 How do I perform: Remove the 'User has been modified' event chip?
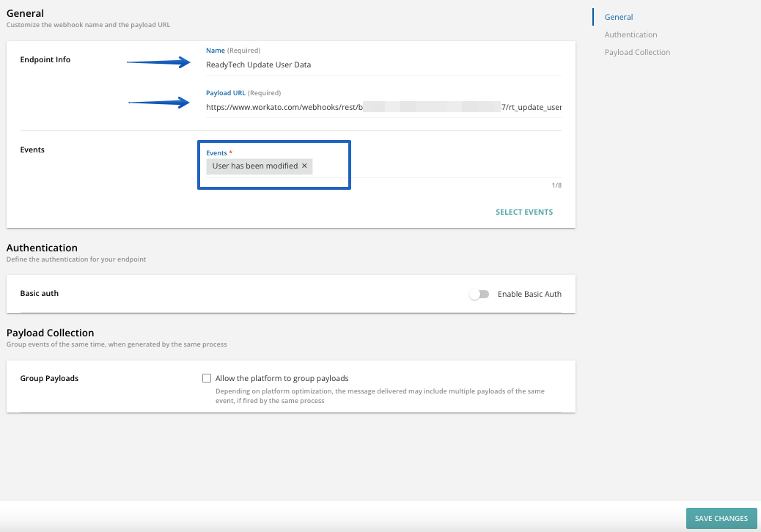click(304, 166)
